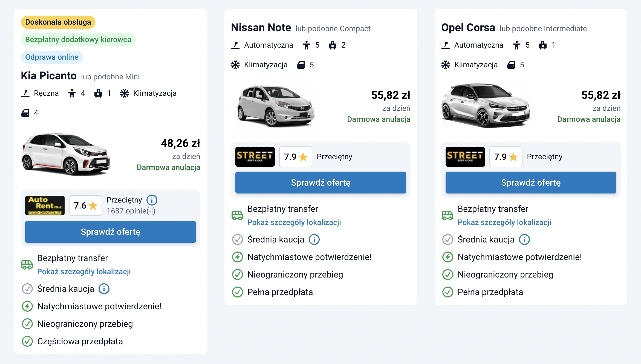Click info icon beside Opel Corsa Średnia kaucja
This screenshot has height=364, width=641.
pos(524,239)
